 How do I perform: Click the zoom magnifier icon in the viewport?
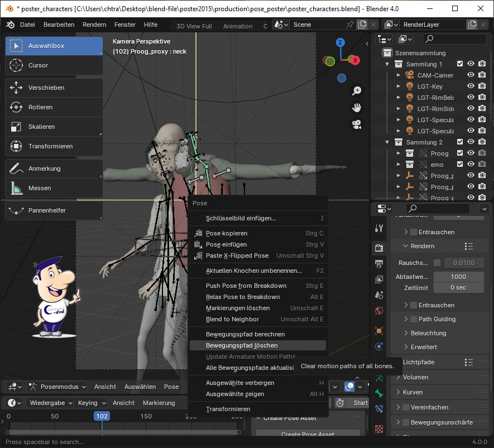(357, 91)
